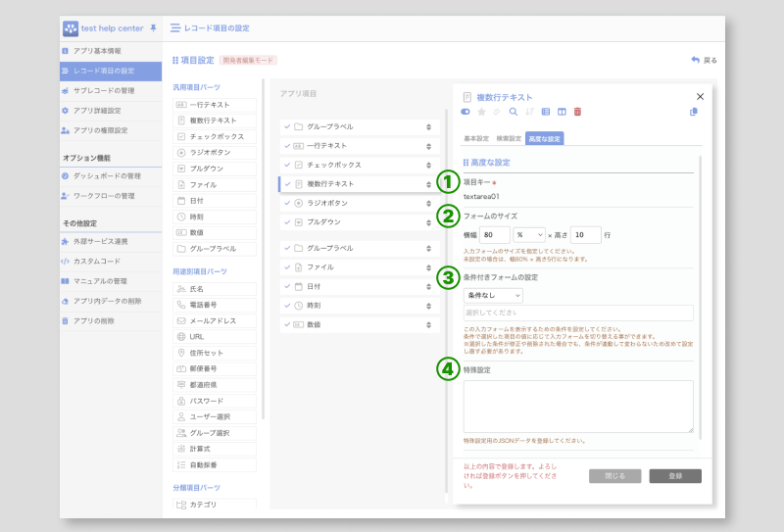Select the 住所セット part
784x532 pixels.
click(x=215, y=353)
